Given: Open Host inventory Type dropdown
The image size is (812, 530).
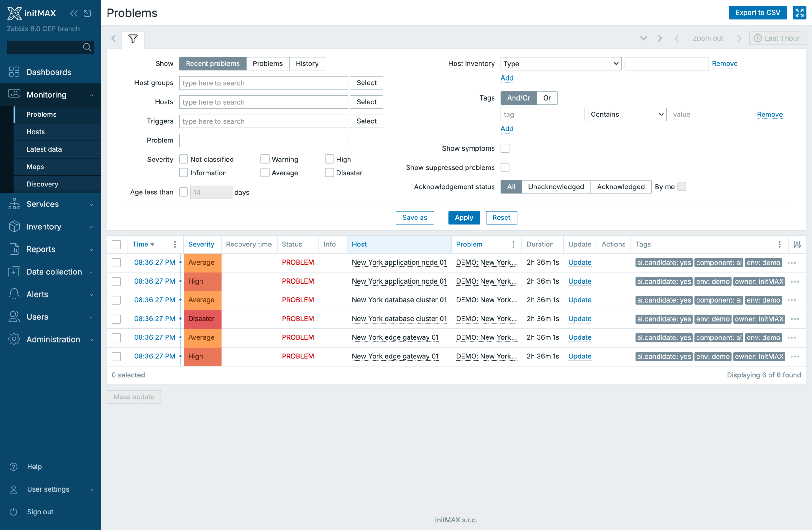Looking at the screenshot, I should tap(560, 64).
